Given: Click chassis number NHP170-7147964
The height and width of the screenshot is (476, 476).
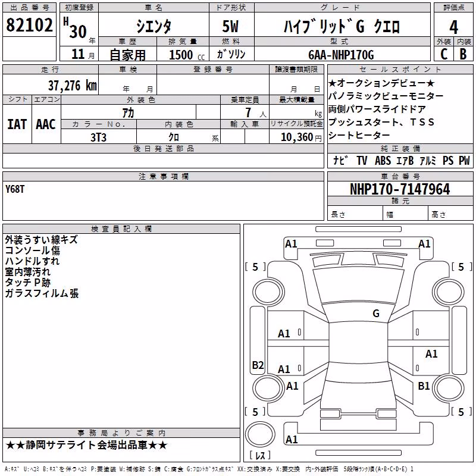Looking at the screenshot, I should [400, 189].
